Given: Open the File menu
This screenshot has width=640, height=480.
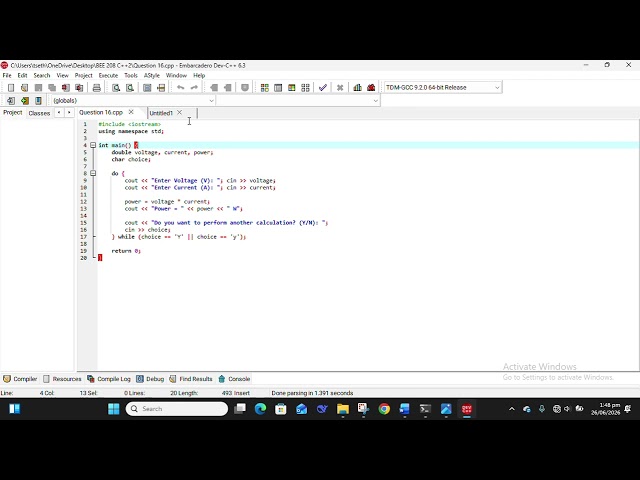Looking at the screenshot, I should click(7, 76).
